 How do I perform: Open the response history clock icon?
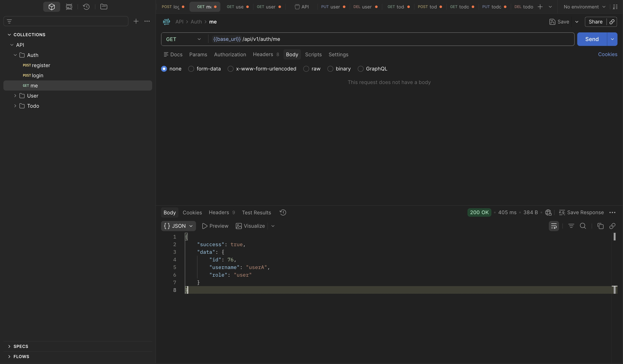click(x=283, y=212)
